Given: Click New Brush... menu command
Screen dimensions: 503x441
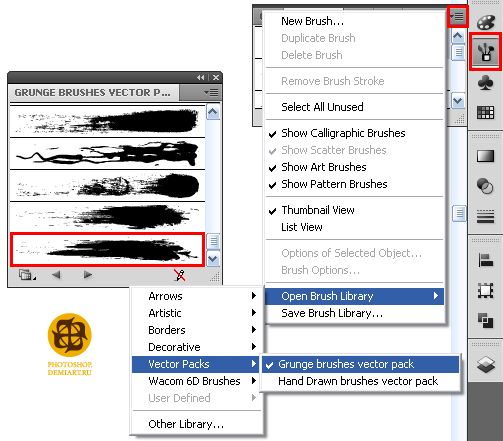Looking at the screenshot, I should [313, 21].
